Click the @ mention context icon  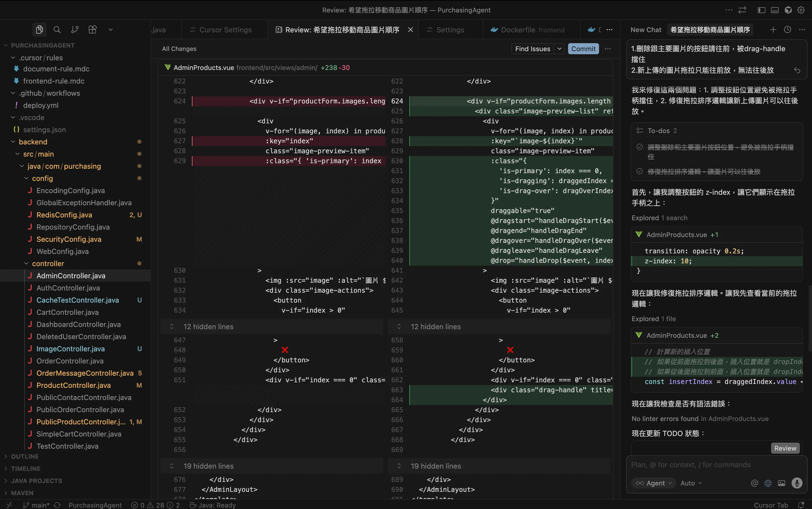tap(754, 483)
